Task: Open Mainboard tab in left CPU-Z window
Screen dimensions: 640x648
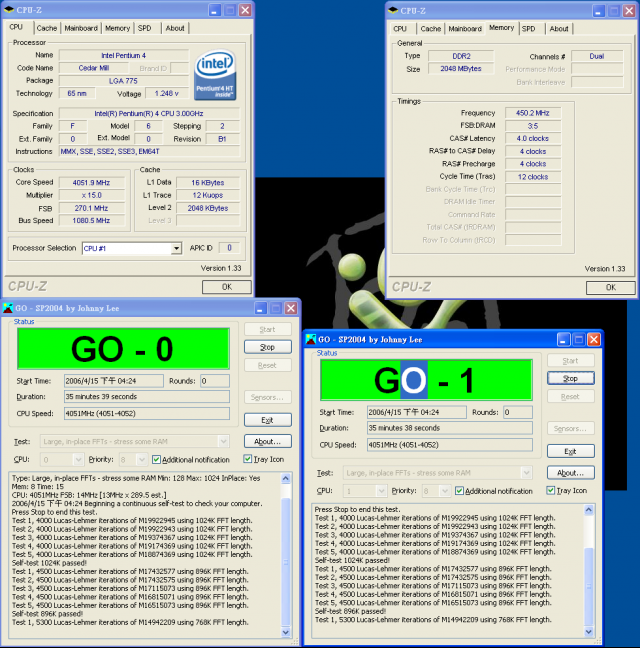Action: (81, 28)
